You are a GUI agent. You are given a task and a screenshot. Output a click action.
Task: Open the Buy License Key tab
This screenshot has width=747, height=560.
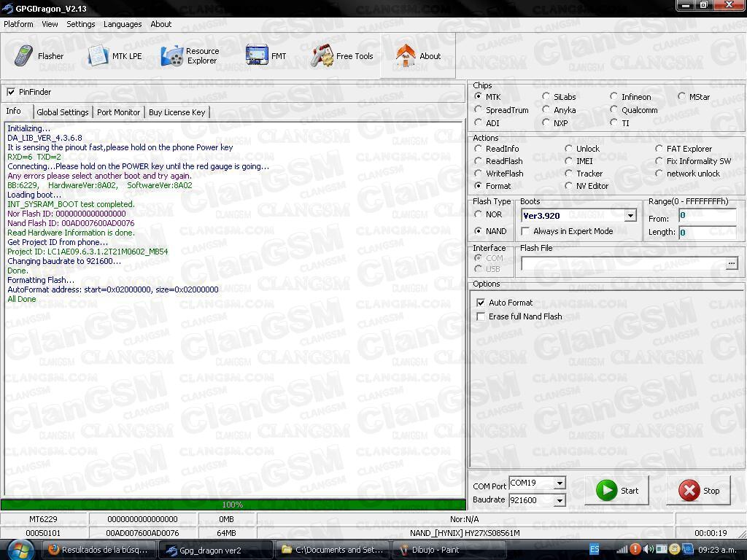[177, 112]
